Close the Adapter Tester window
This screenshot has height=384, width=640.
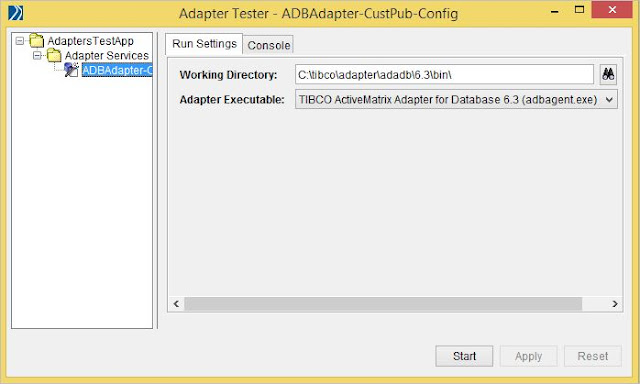(x=612, y=10)
